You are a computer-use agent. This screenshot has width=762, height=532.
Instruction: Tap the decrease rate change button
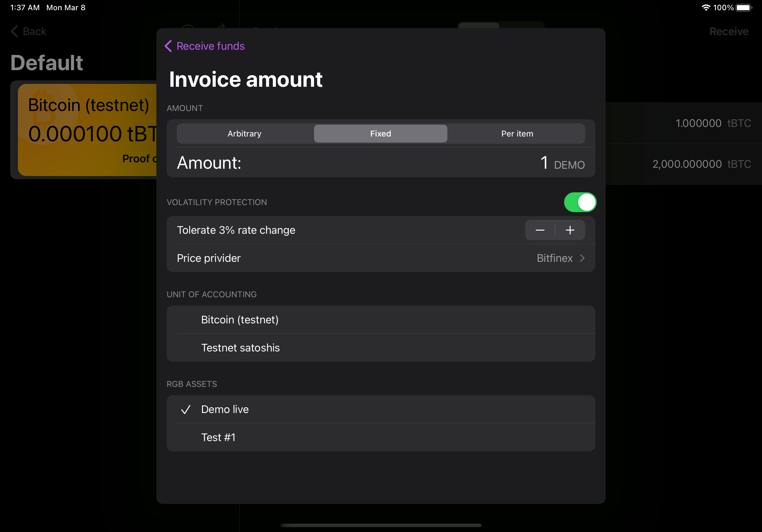click(x=539, y=230)
